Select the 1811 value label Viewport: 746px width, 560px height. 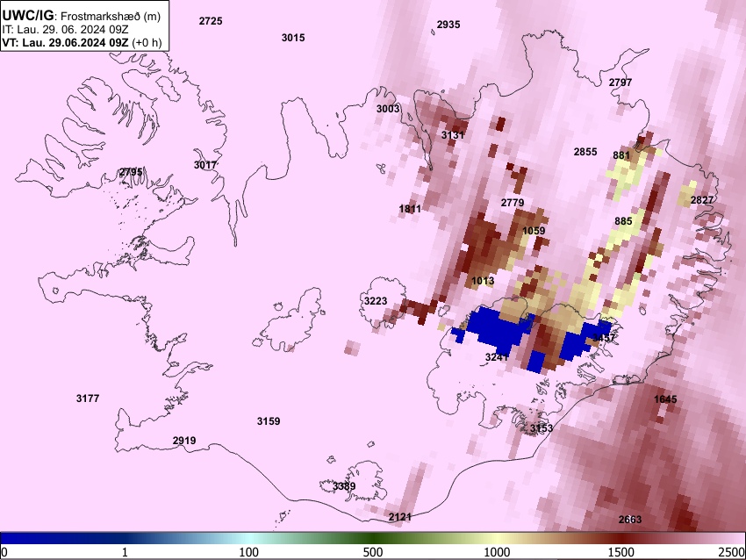pyautogui.click(x=410, y=208)
